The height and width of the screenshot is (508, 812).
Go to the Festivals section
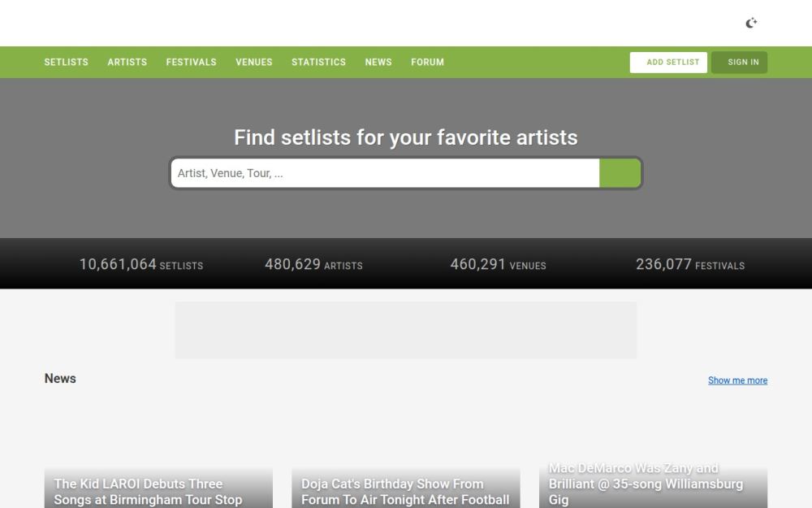point(191,63)
